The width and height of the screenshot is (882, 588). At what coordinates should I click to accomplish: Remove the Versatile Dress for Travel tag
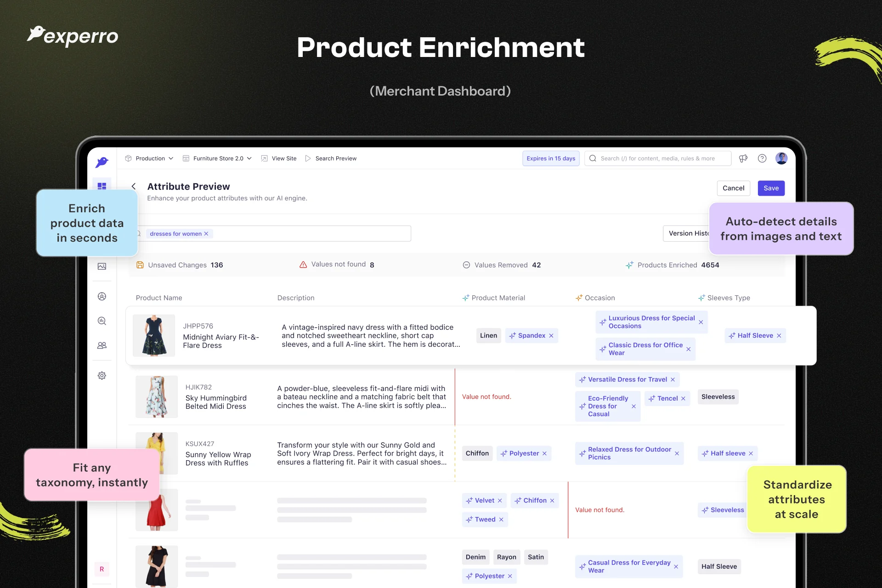click(x=673, y=379)
